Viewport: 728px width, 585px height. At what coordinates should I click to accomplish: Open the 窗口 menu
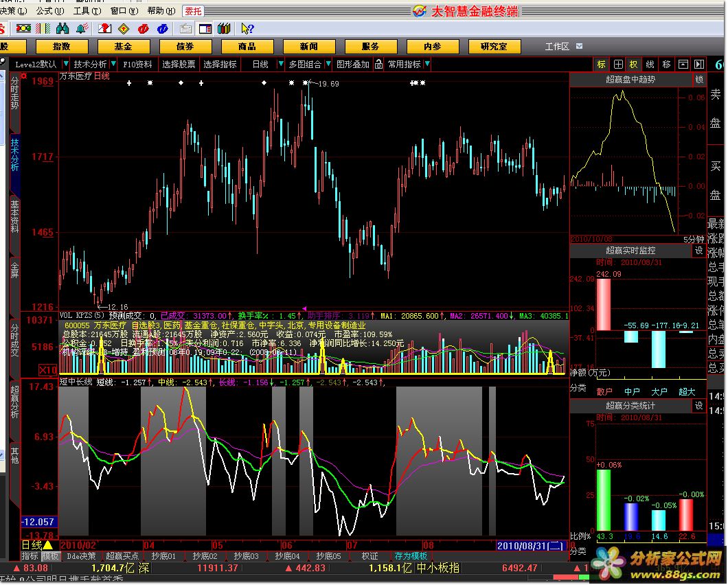(124, 11)
